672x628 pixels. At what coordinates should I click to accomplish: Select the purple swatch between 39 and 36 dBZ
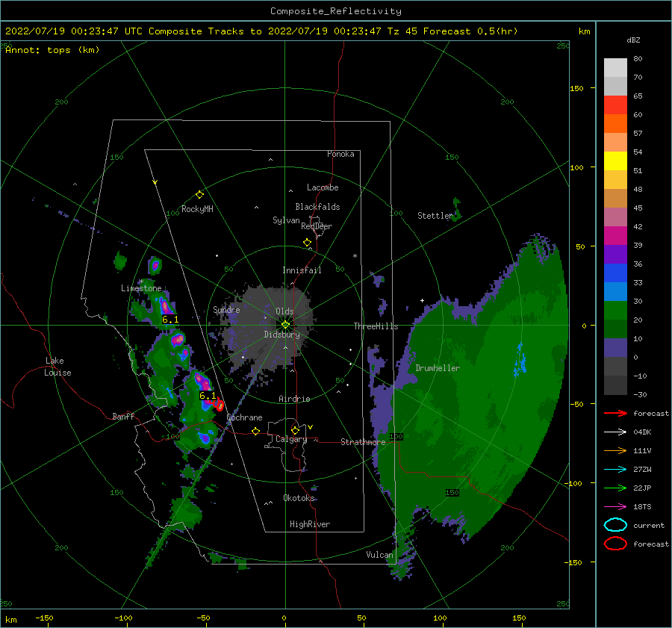[615, 254]
